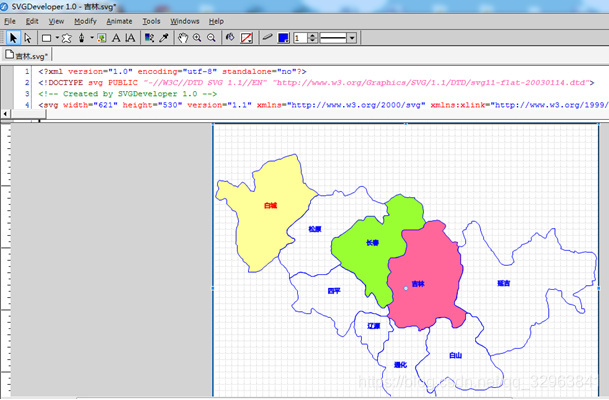Click the circle marker beside 吉林 label

coord(406,288)
